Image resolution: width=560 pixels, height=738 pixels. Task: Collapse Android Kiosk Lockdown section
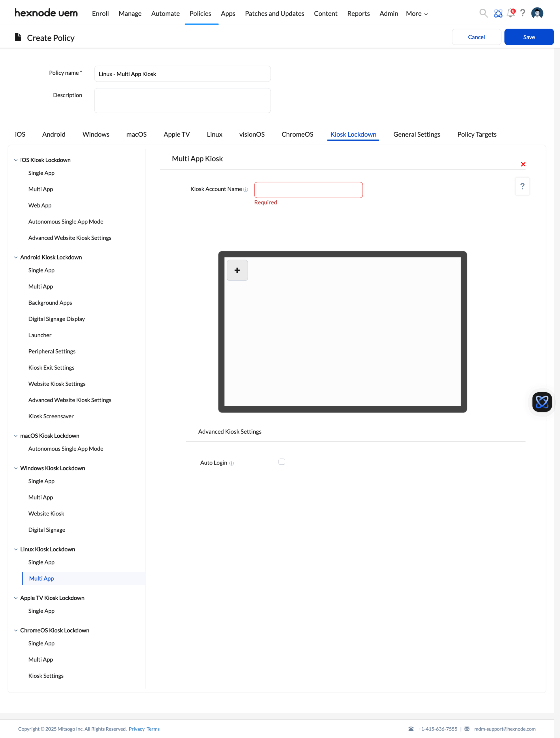[x=16, y=257]
